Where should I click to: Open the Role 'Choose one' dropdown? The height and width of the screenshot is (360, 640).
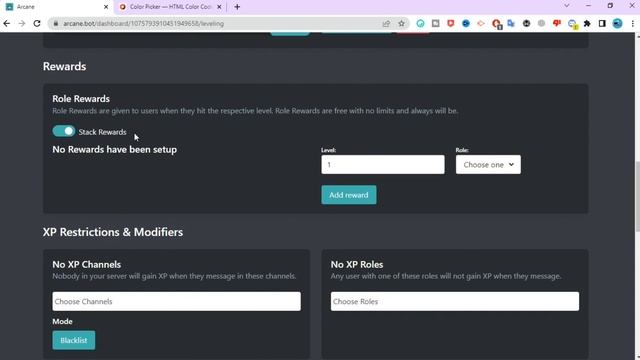click(488, 164)
